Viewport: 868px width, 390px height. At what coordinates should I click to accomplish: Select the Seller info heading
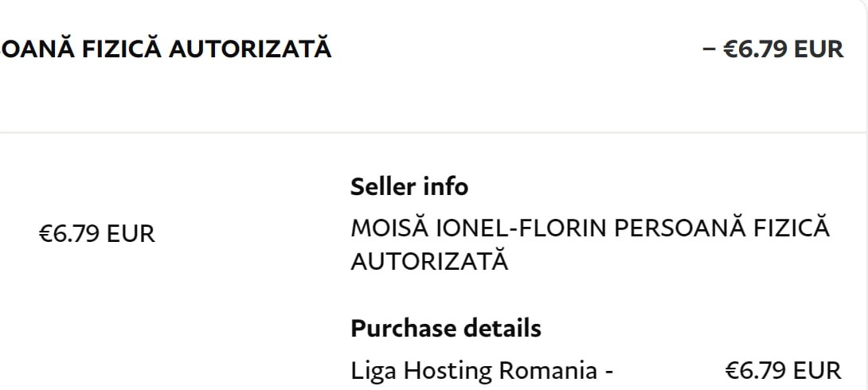409,187
